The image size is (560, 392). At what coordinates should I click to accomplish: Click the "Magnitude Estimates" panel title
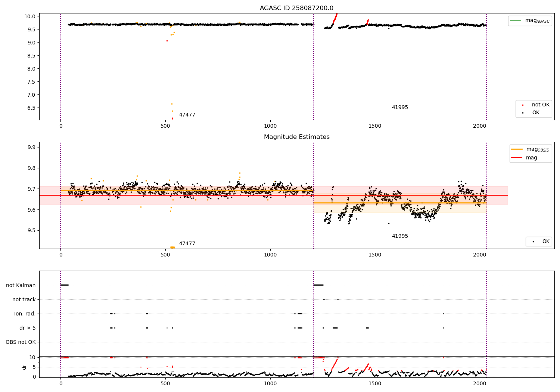[x=296, y=137]
